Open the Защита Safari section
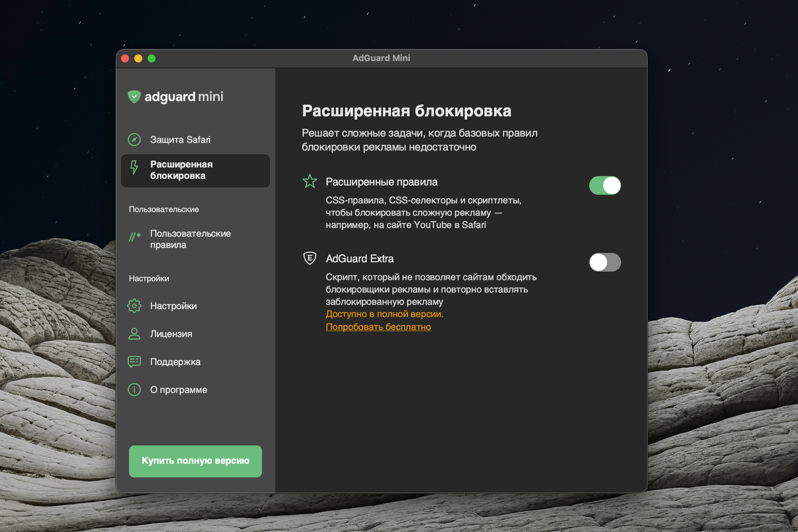The height and width of the screenshot is (532, 798). click(x=195, y=139)
